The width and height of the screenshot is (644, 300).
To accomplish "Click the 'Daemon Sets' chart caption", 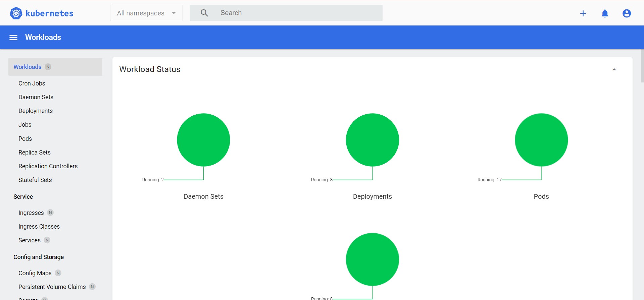I will [203, 196].
